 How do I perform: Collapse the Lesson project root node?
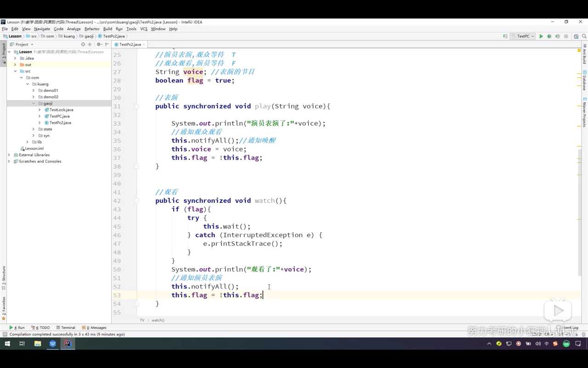pos(9,52)
